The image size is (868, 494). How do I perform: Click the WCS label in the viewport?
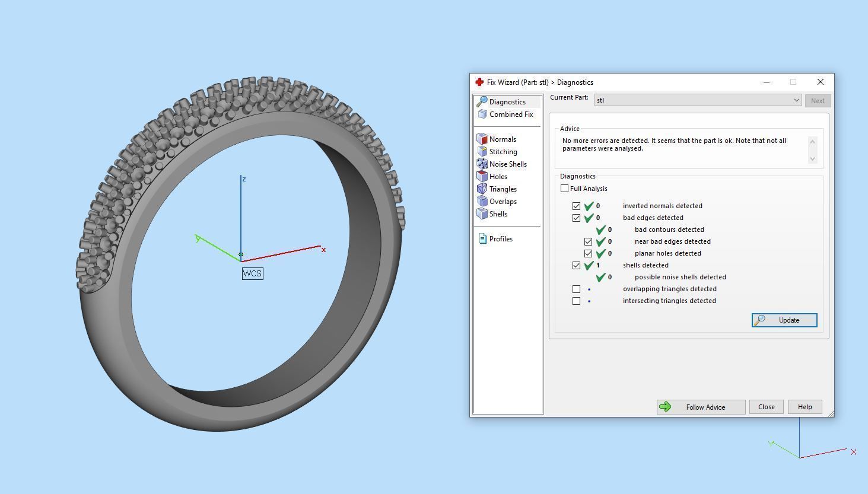coord(252,273)
